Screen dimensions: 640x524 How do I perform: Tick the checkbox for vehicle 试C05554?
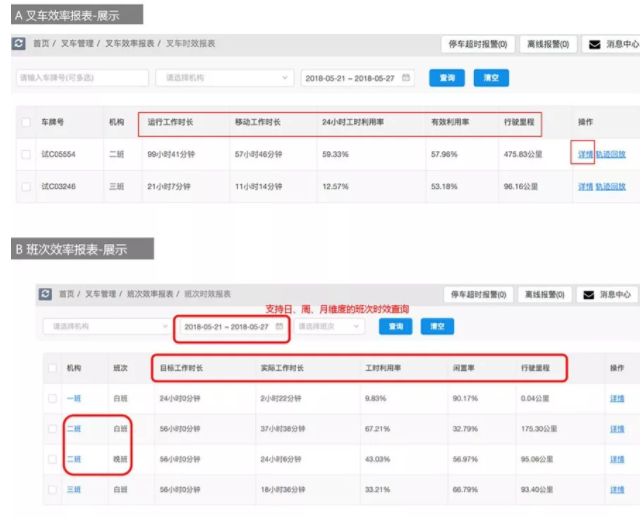(x=26, y=155)
